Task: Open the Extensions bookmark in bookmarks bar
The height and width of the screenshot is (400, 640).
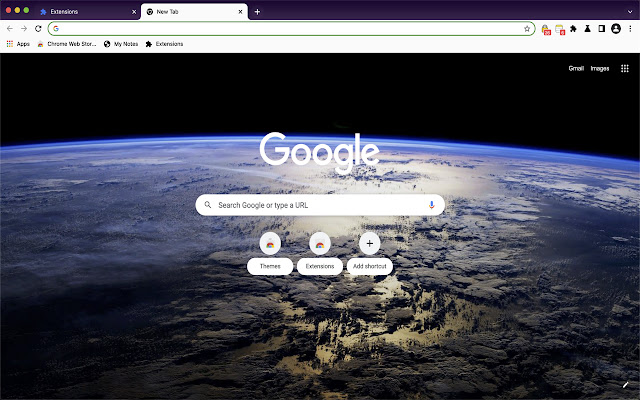Action: [164, 44]
